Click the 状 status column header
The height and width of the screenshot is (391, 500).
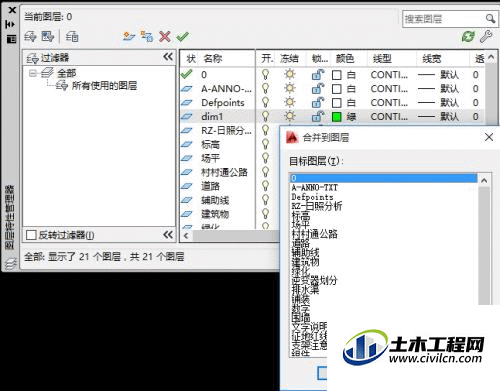[191, 59]
